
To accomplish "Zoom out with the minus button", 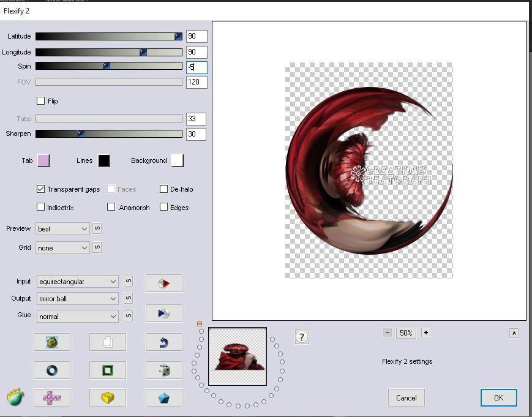I will [x=387, y=332].
